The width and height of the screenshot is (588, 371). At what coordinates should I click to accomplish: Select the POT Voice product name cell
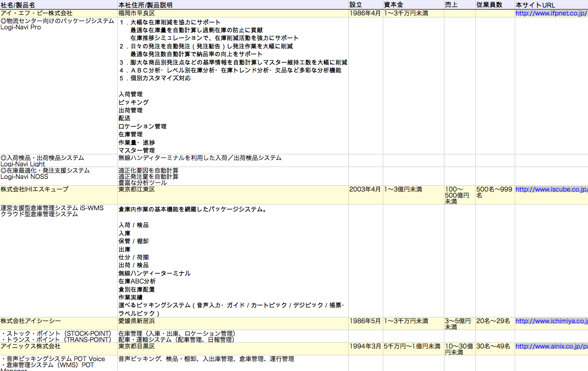point(58,363)
